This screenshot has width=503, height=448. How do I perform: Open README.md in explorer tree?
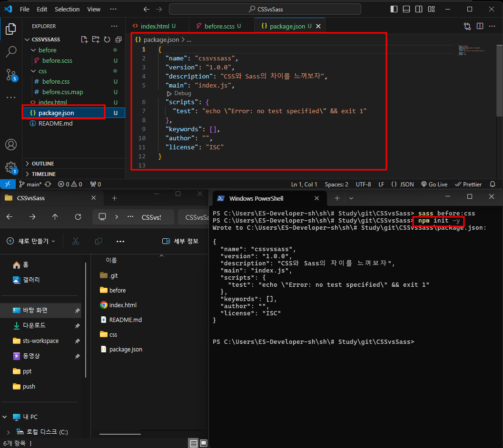click(55, 124)
